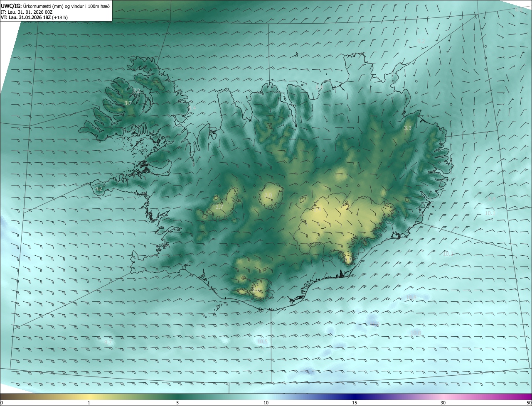Click the 50 mm end of the color scale
This screenshot has height=406, width=532.
(x=529, y=403)
